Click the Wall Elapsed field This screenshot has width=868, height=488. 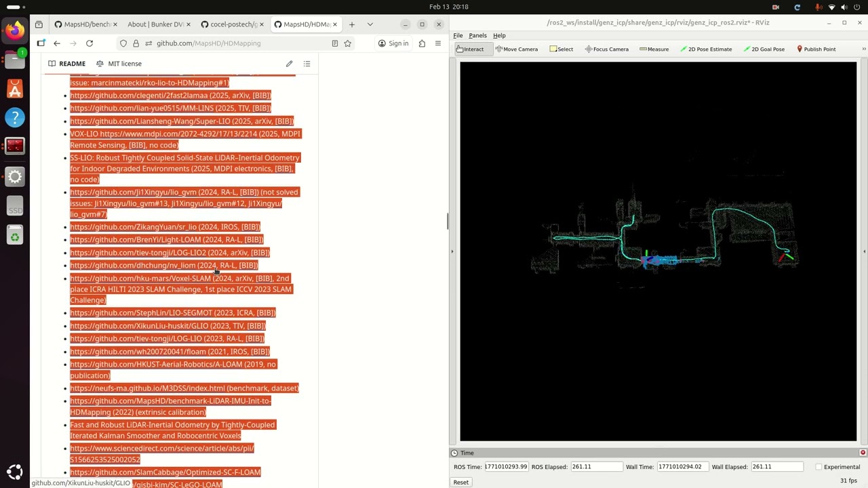[x=776, y=466]
